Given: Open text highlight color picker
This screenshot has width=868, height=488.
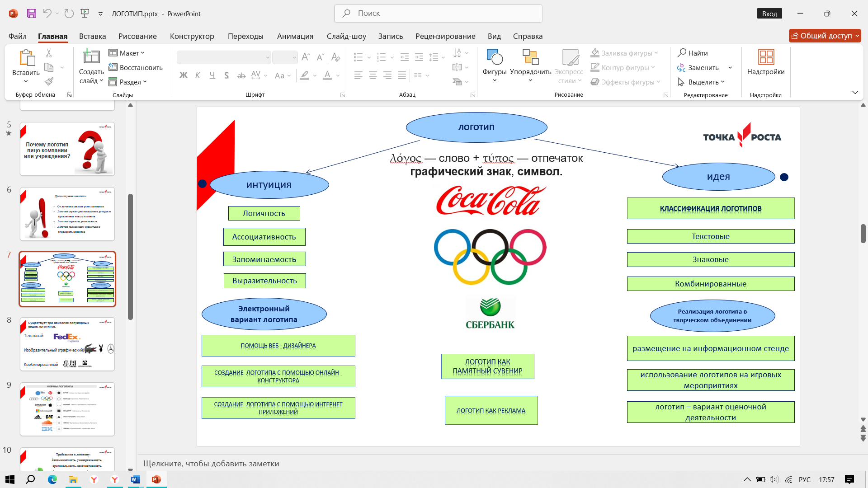Looking at the screenshot, I should pyautogui.click(x=304, y=75).
